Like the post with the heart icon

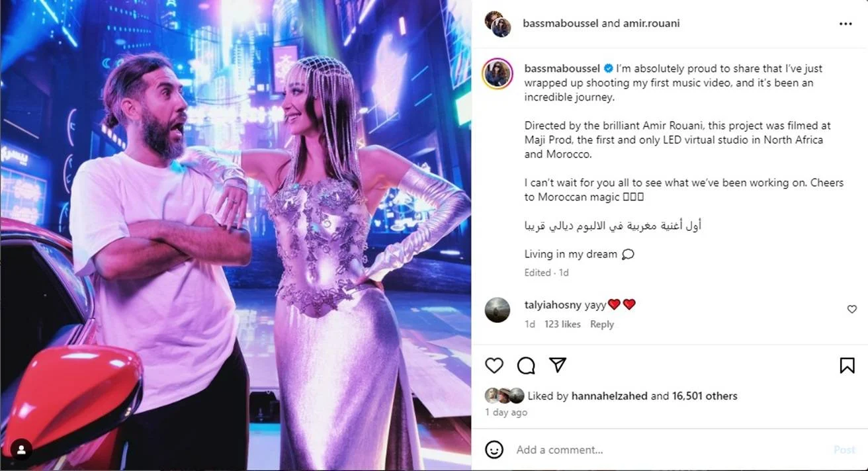click(494, 365)
